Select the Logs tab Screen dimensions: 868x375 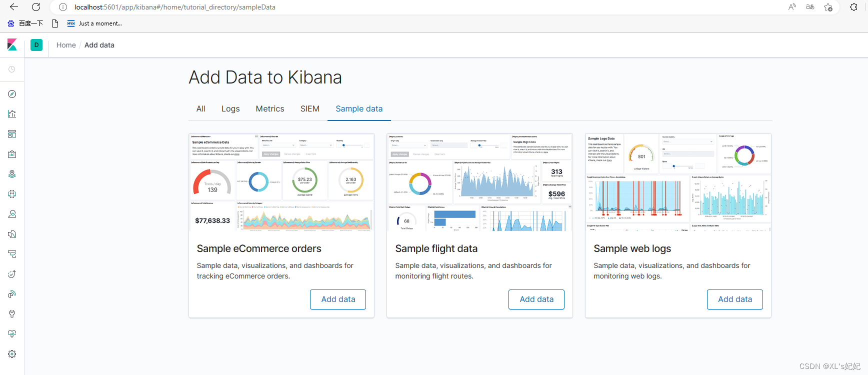(x=230, y=108)
